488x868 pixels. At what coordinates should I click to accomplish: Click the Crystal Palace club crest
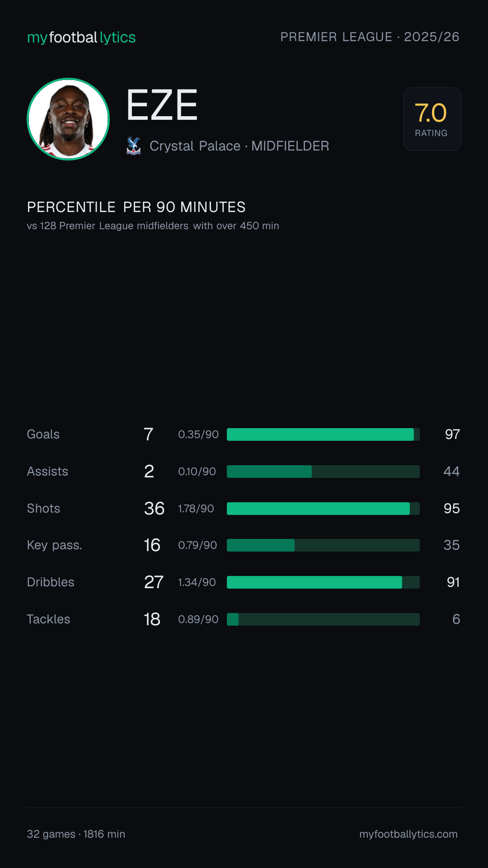click(x=133, y=146)
